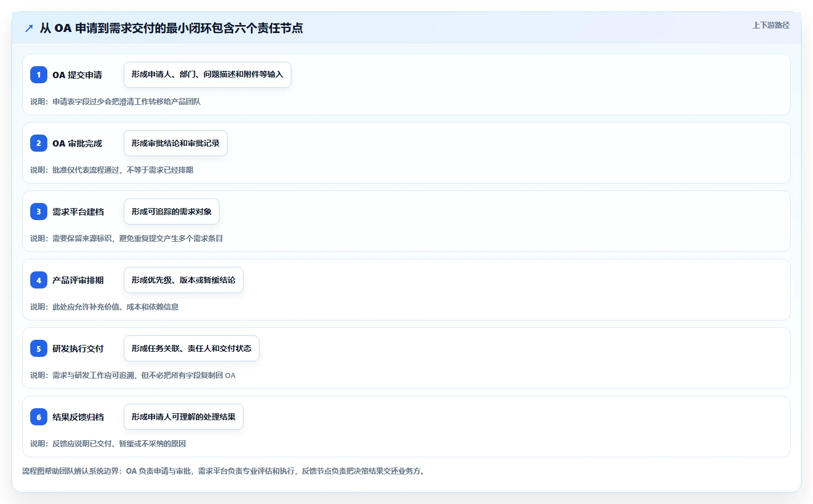Click the step 1 number badge

pyautogui.click(x=39, y=75)
